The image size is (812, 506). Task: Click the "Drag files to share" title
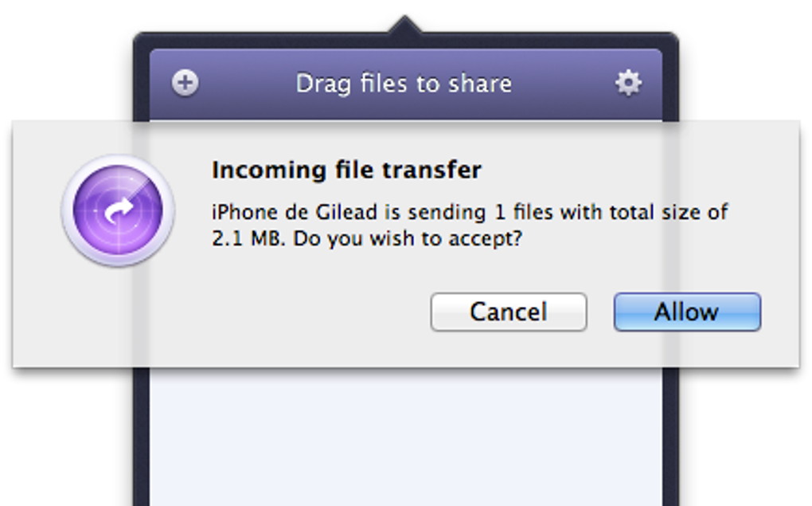pyautogui.click(x=404, y=83)
